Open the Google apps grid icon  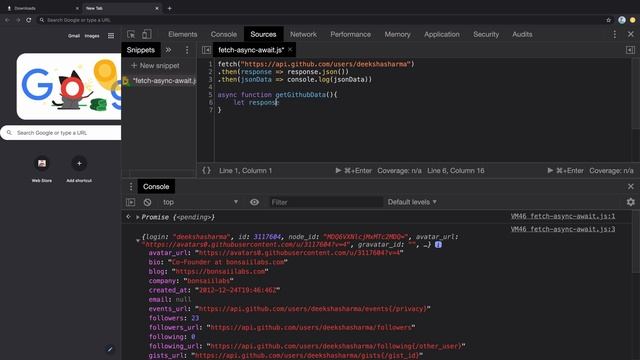pos(111,36)
